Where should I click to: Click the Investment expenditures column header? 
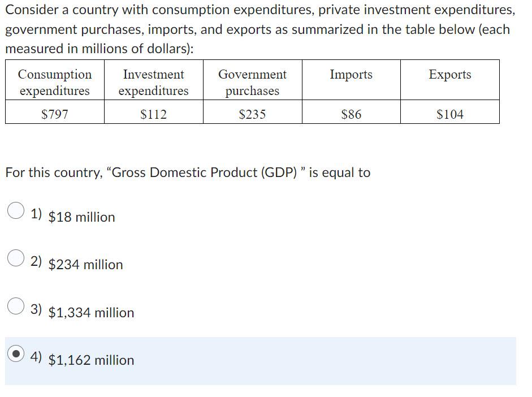click(x=153, y=82)
